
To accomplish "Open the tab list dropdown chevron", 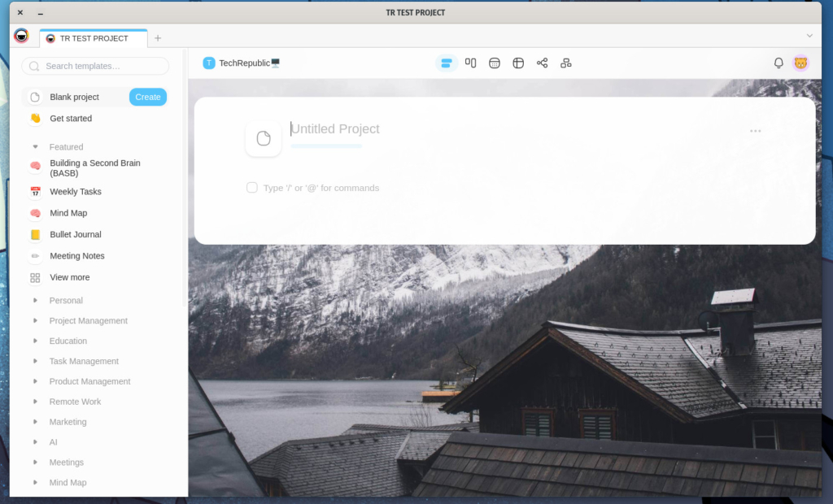I will coord(809,36).
